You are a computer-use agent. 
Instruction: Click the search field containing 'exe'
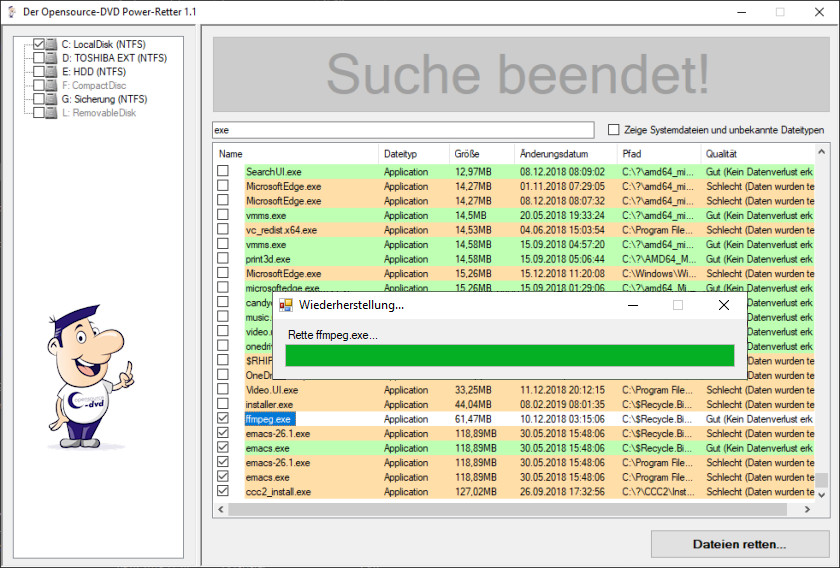pyautogui.click(x=404, y=130)
